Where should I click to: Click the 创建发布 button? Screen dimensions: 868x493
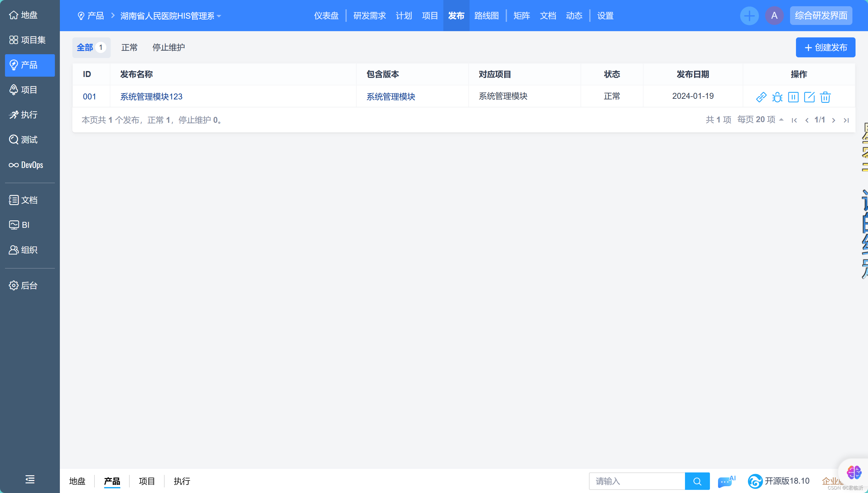pyautogui.click(x=825, y=47)
